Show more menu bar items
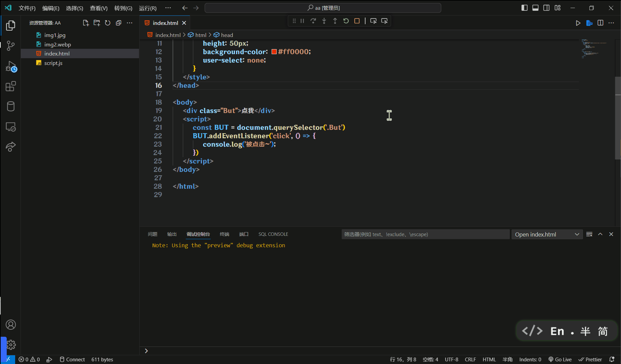 click(x=168, y=8)
